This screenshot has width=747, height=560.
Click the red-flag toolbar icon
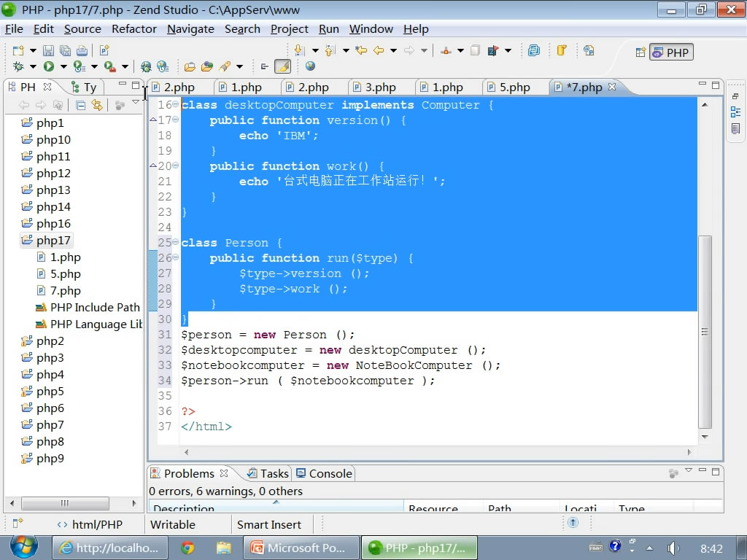493,50
